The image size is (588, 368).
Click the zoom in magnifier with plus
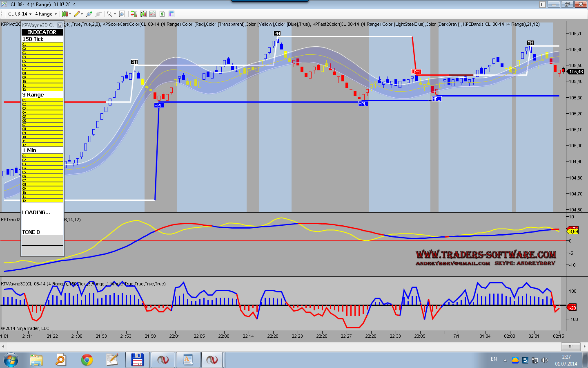click(89, 14)
